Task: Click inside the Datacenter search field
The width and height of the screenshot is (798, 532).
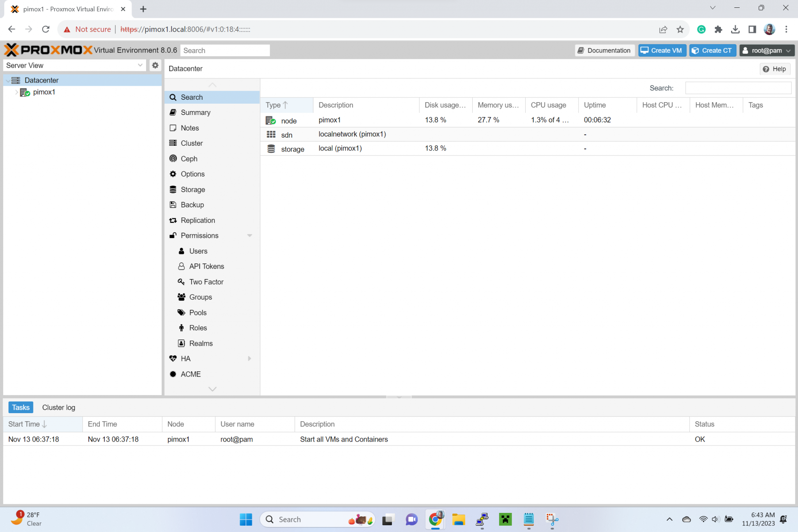Action: pyautogui.click(x=738, y=88)
